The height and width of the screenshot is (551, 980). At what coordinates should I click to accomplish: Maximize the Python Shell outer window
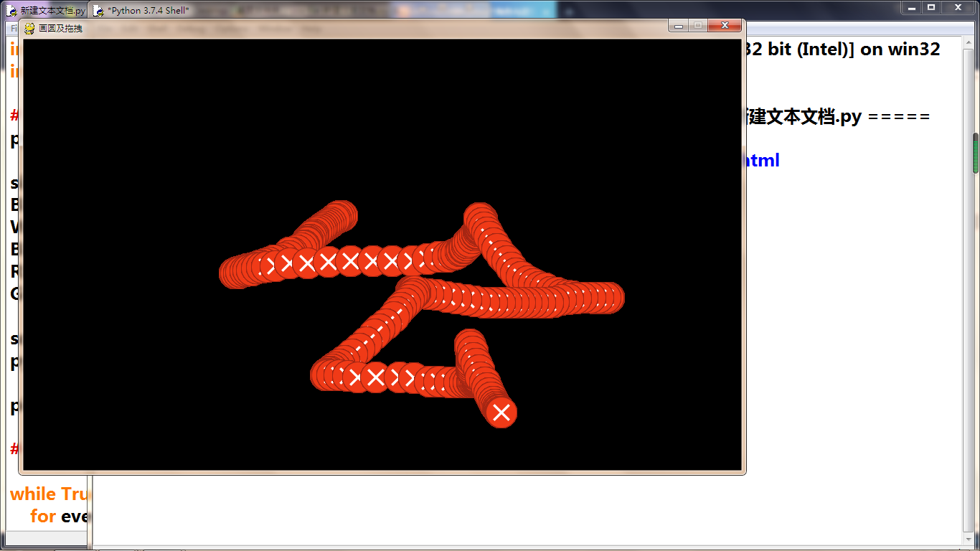931,6
